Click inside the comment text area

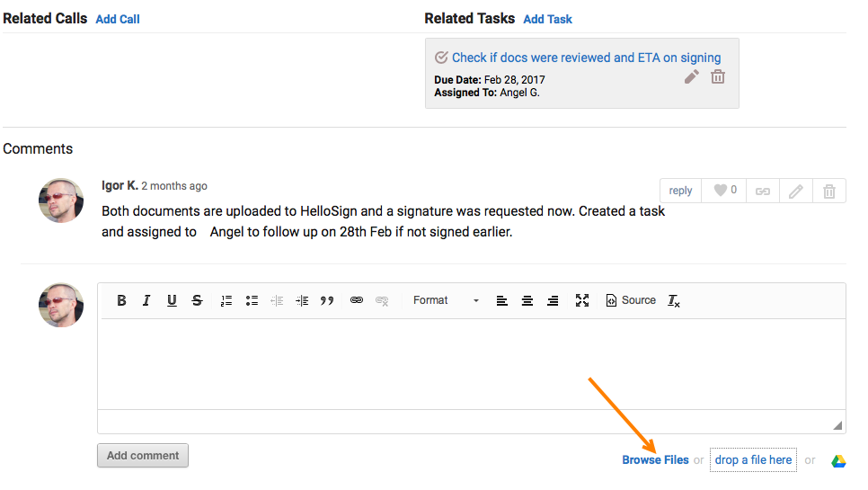[472, 364]
